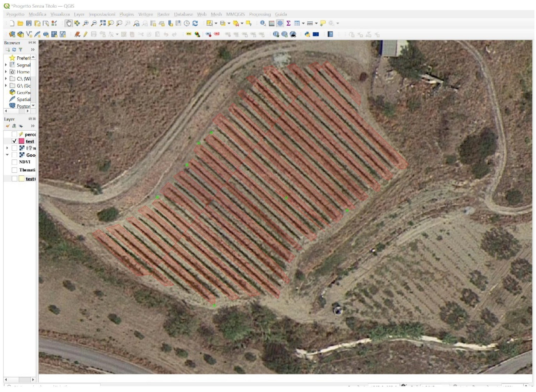
Task: Open the Identify Features tool
Action: click(x=263, y=23)
